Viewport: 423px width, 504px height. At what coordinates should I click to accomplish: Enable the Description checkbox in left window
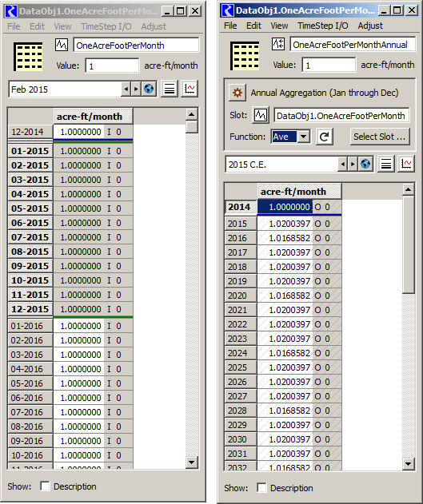[45, 486]
